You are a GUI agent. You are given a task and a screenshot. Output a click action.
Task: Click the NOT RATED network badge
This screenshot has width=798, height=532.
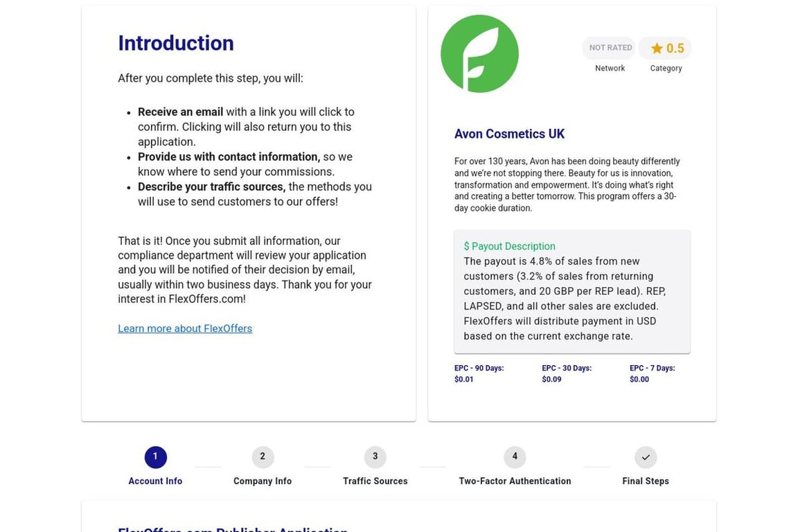click(610, 48)
